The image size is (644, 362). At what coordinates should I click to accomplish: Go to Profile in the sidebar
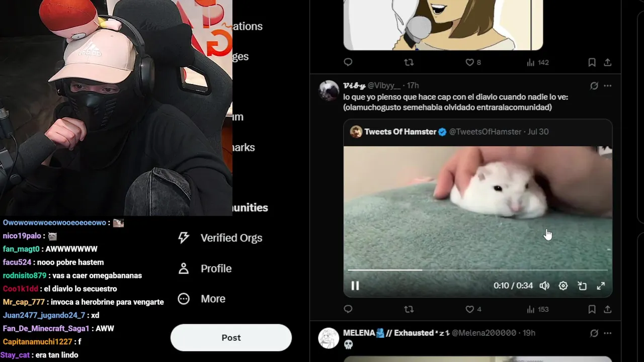coord(205,268)
